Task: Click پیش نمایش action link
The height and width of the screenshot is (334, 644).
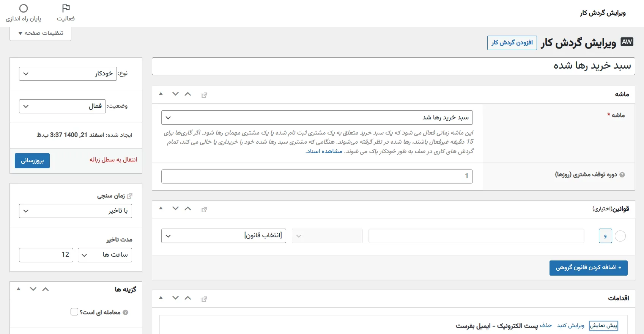Action: tap(603, 325)
